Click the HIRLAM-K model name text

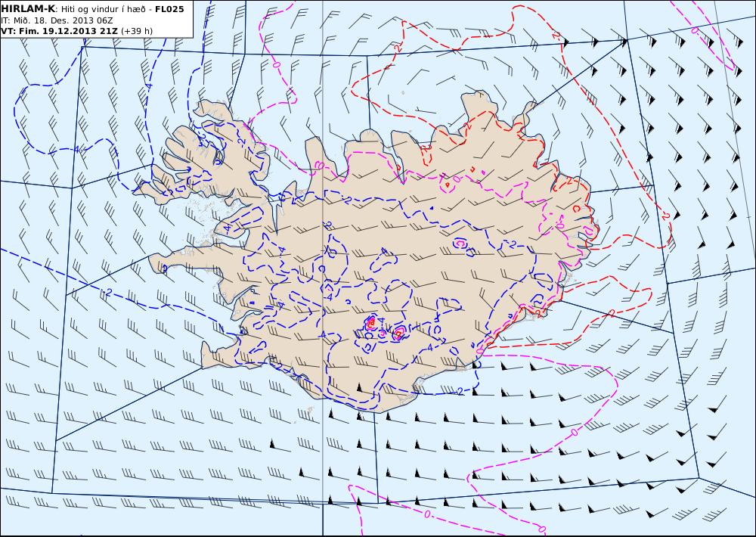tap(28, 9)
